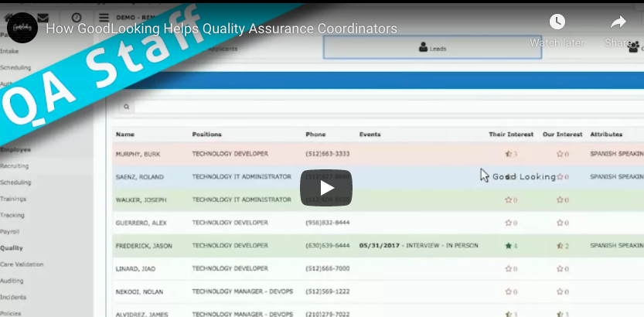Click the clock history icon in toolbar

(x=77, y=18)
